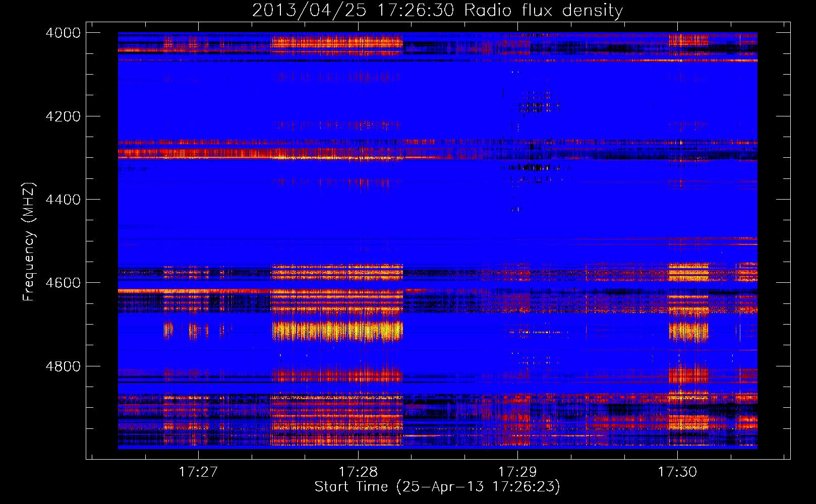Click the 4600 frequency axis label
The width and height of the screenshot is (816, 504).
63,283
